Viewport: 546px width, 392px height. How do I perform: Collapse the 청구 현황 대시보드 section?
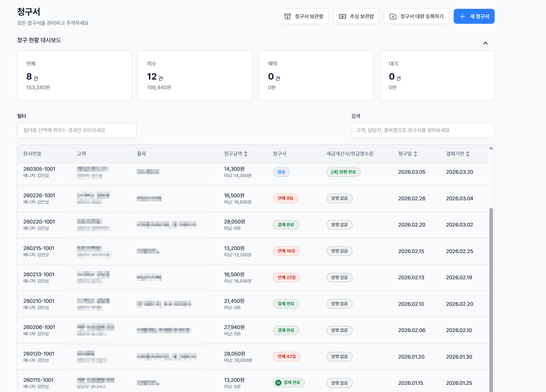pyautogui.click(x=485, y=43)
